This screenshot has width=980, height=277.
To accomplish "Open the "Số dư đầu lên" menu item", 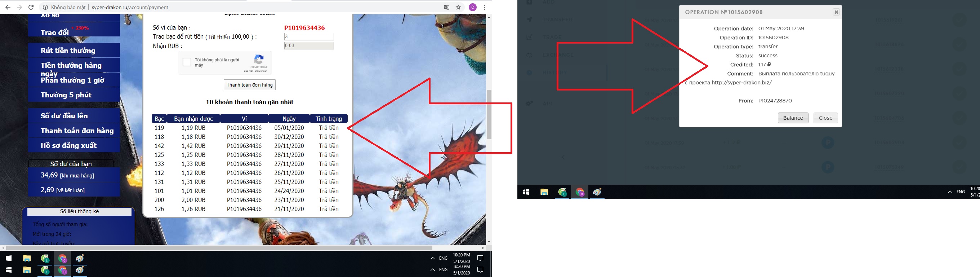I will click(x=74, y=116).
